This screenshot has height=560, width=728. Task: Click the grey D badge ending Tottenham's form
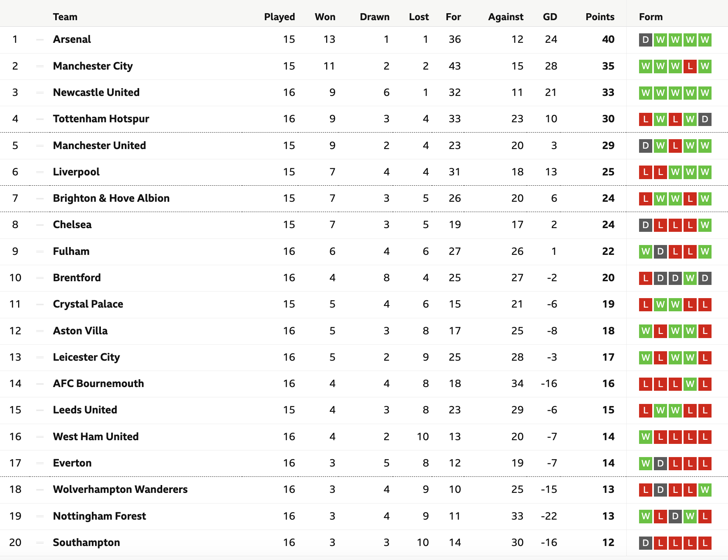coord(705,119)
